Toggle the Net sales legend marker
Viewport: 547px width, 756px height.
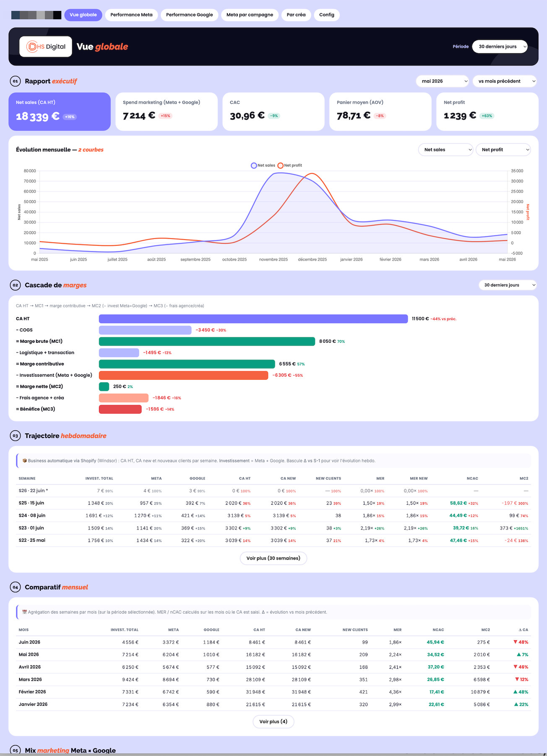pos(254,165)
